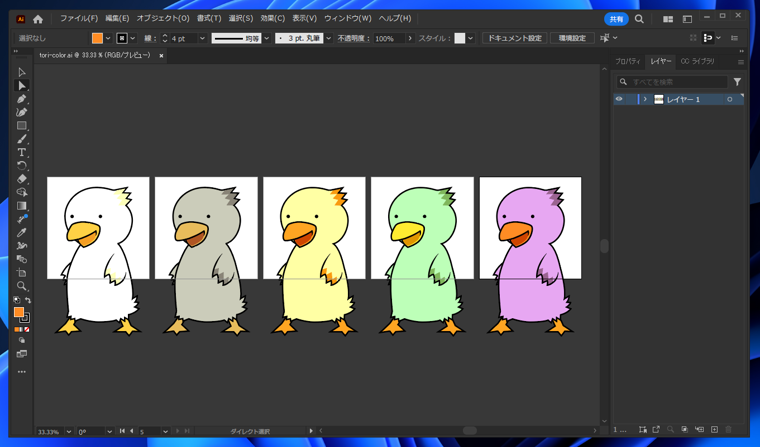
Task: Open the graphic style dropdown
Action: click(471, 38)
